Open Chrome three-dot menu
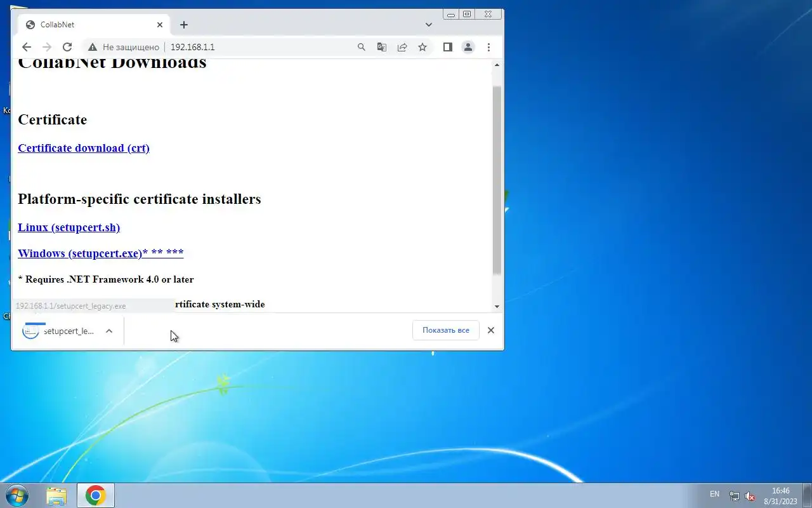This screenshot has height=508, width=812. [488, 47]
